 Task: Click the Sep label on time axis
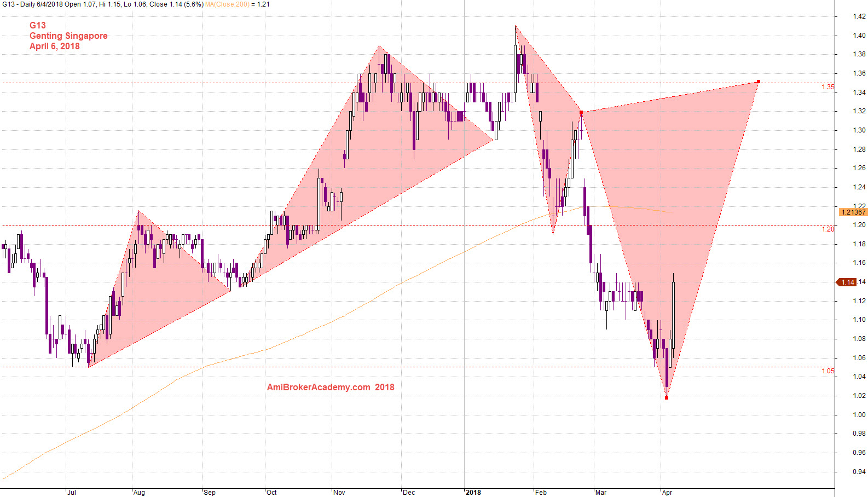[x=210, y=493]
